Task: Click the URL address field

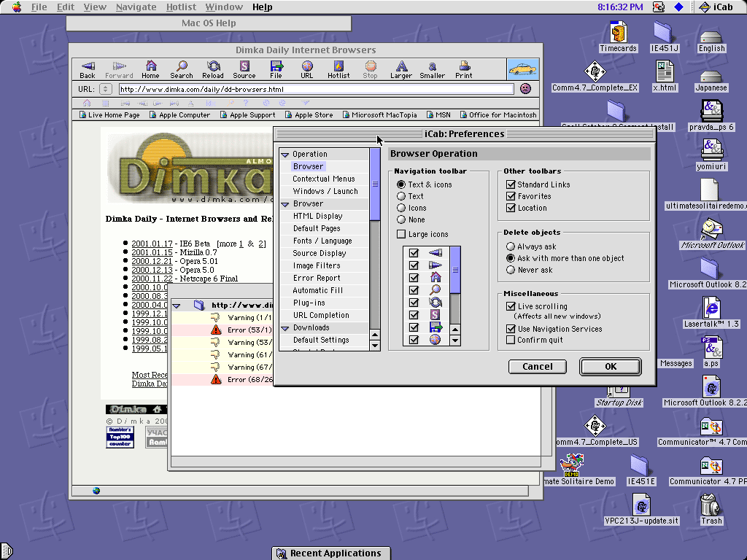Action: point(316,89)
